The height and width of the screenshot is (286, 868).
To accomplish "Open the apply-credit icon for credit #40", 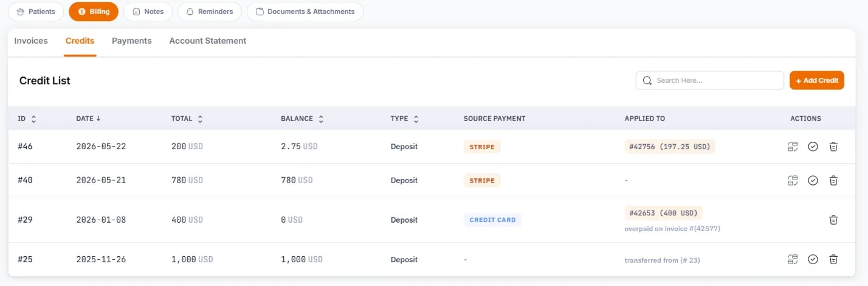I will click(x=792, y=180).
